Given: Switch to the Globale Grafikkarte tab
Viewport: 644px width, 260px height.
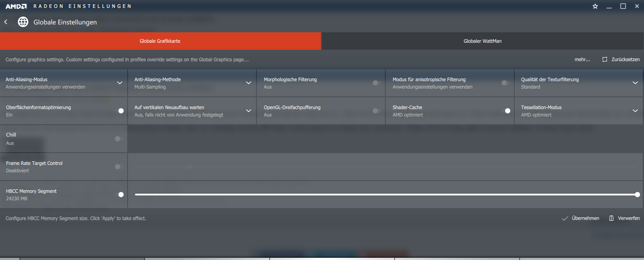Looking at the screenshot, I should [160, 41].
